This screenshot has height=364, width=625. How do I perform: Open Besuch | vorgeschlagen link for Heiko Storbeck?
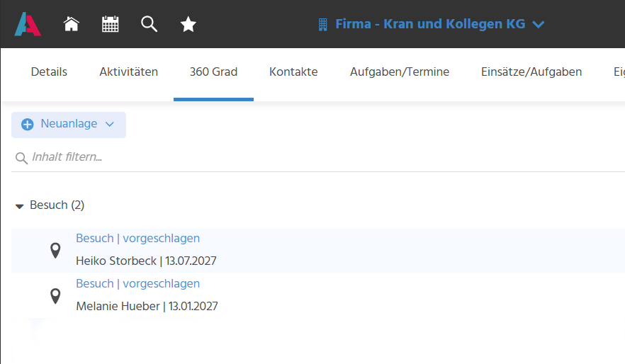coord(138,238)
